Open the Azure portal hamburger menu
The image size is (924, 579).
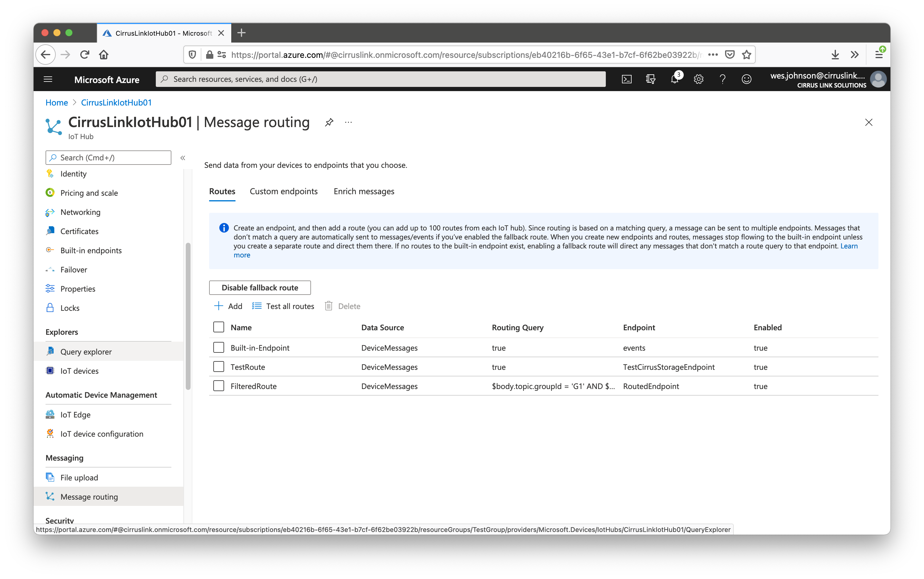[48, 79]
